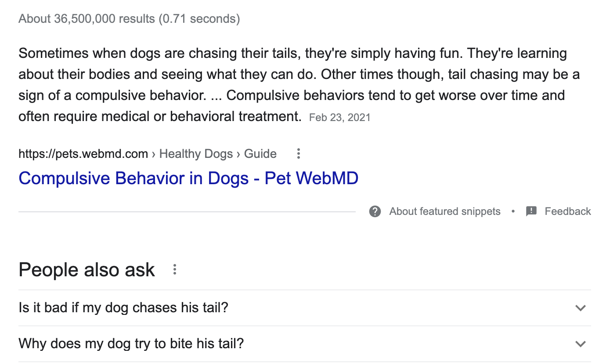Open the three-dot menu beside the WebMD URL
Image resolution: width=599 pixels, height=364 pixels.
point(299,154)
